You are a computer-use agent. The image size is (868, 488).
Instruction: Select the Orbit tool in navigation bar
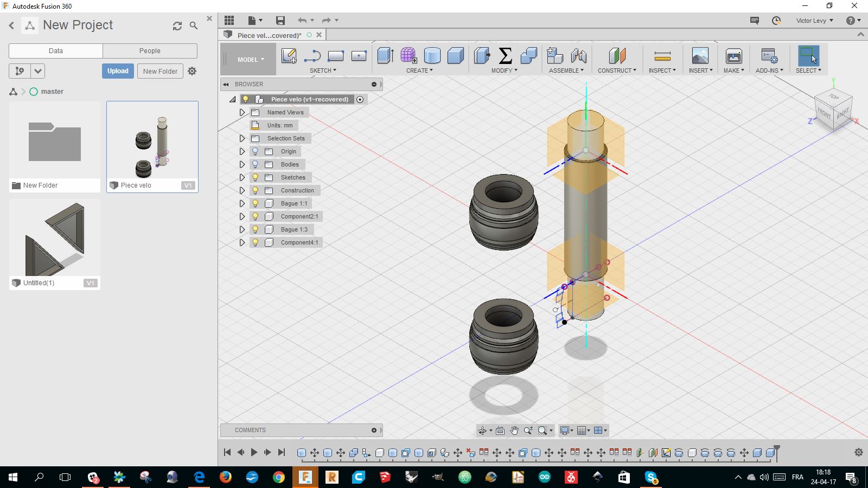click(482, 431)
